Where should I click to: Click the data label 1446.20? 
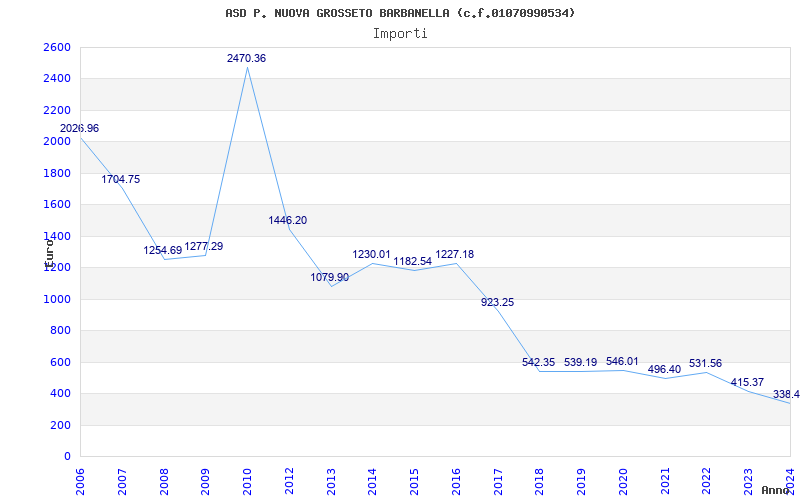click(288, 220)
